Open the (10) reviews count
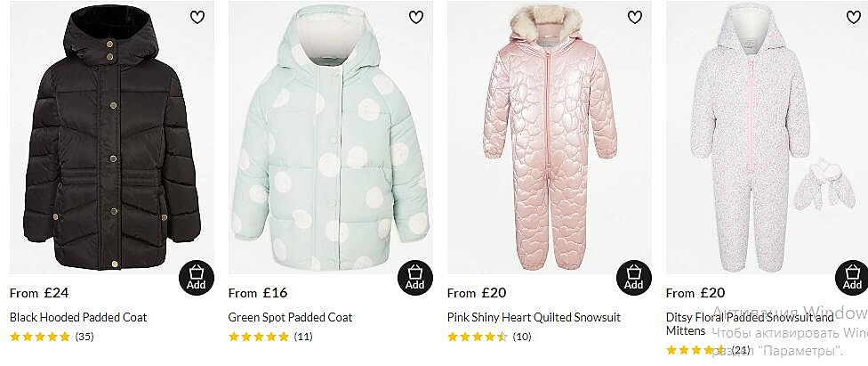 click(522, 337)
